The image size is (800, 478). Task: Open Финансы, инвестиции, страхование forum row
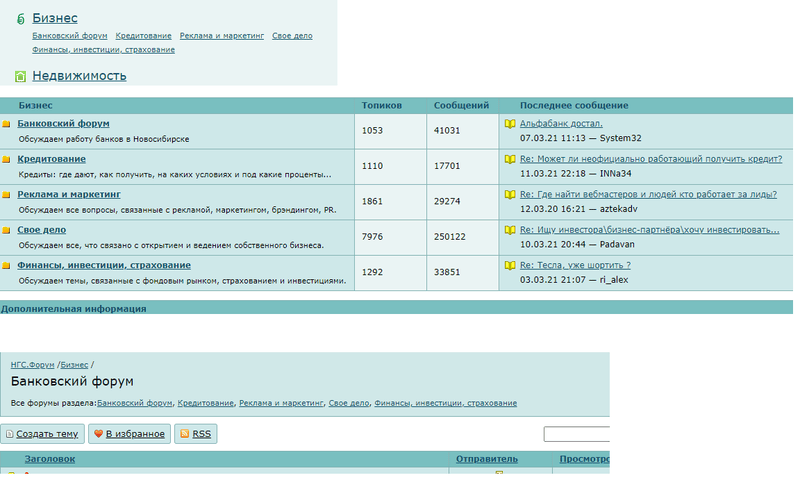click(x=104, y=265)
